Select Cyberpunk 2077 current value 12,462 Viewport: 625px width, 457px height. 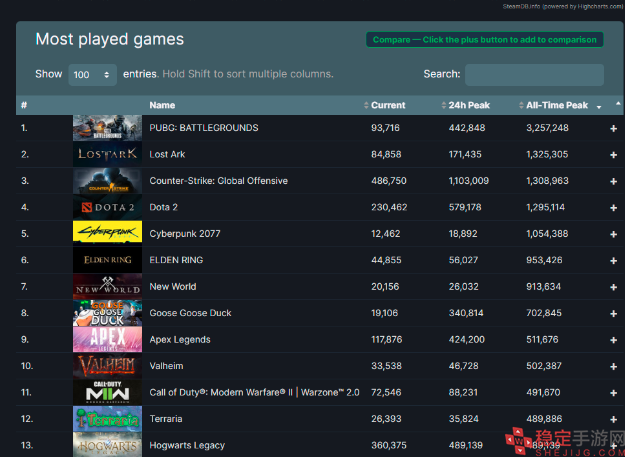coord(385,233)
